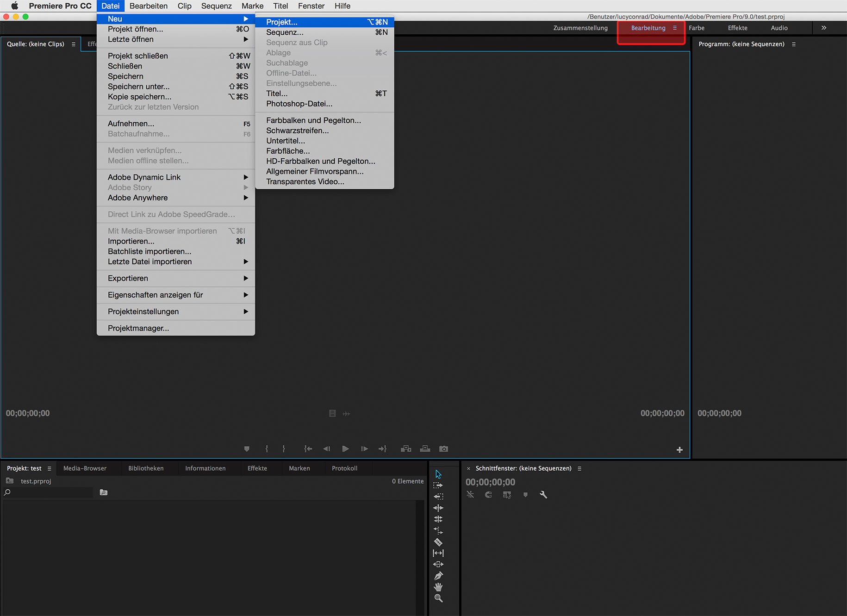Select the Hand tool
This screenshot has width=847, height=616.
438,587
